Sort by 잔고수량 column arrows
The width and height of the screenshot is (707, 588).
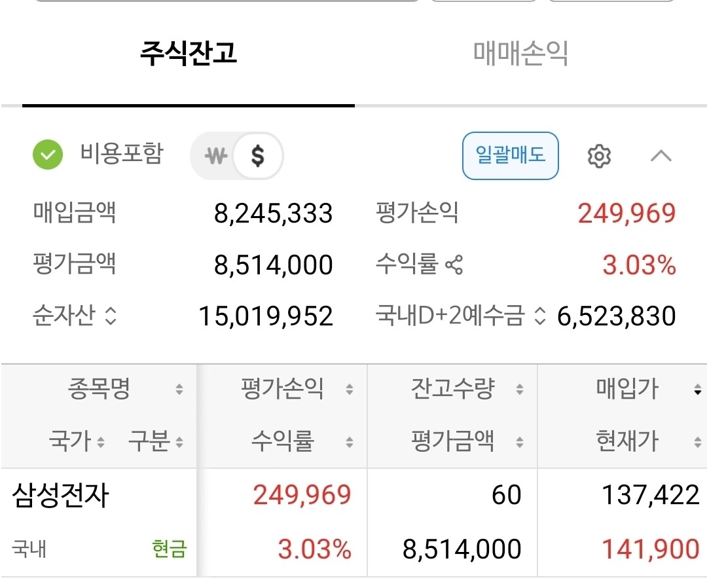(x=519, y=390)
